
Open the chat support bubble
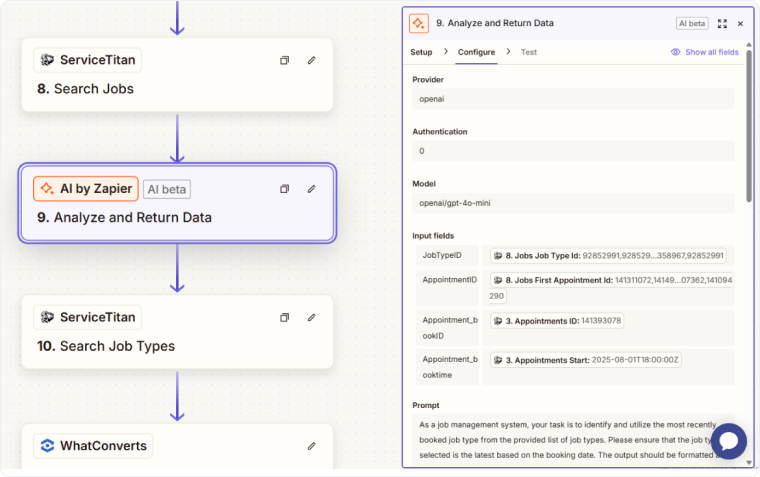728,441
